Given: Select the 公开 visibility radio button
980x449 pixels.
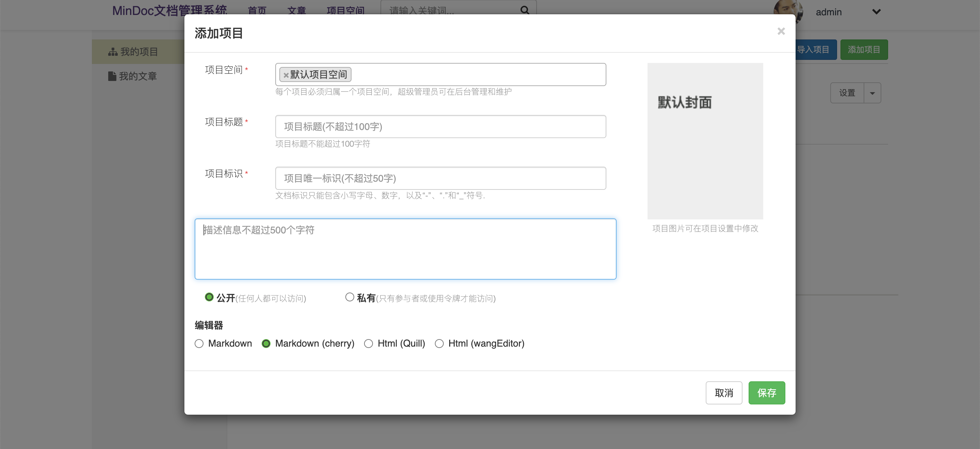Looking at the screenshot, I should click(209, 297).
